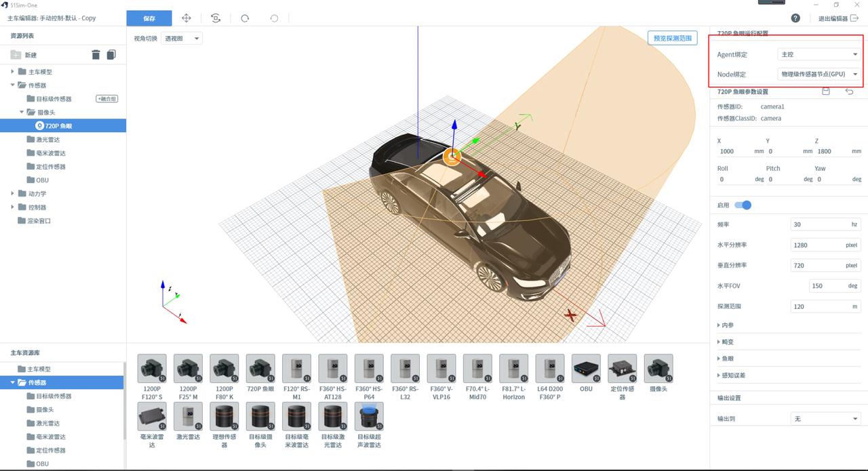Click the 水平FOV input field

pyautogui.click(x=827, y=286)
